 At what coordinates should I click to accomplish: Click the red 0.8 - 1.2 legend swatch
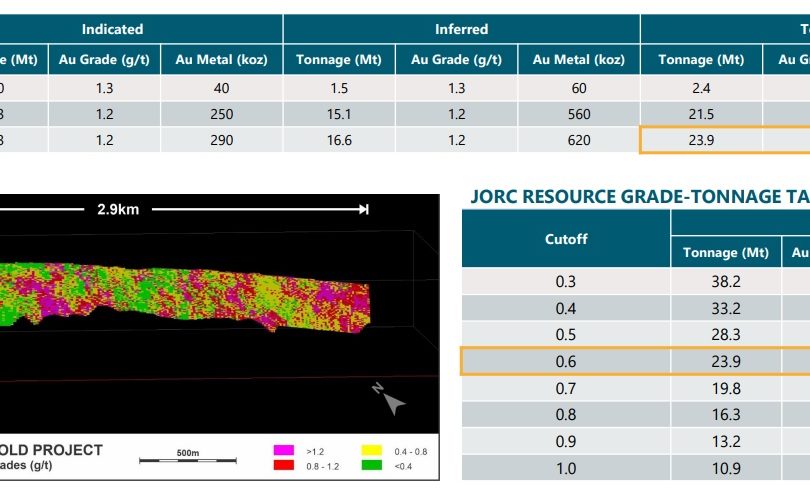[x=284, y=465]
